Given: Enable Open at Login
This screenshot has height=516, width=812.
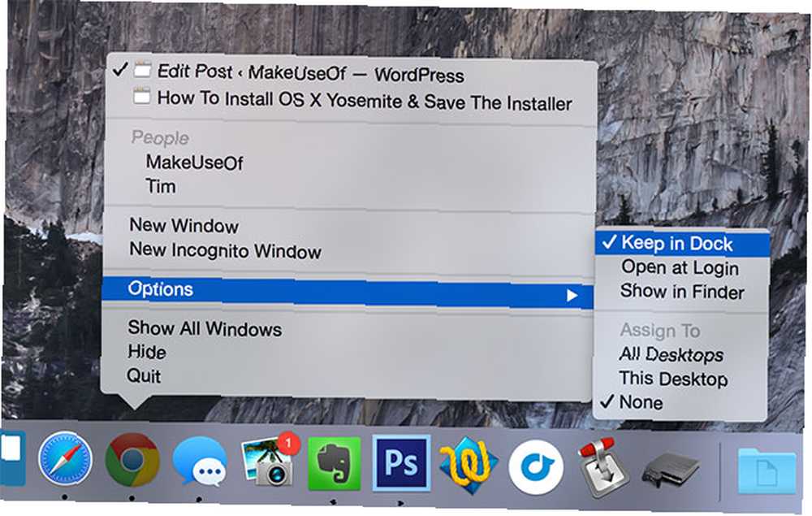Looking at the screenshot, I should 681,267.
